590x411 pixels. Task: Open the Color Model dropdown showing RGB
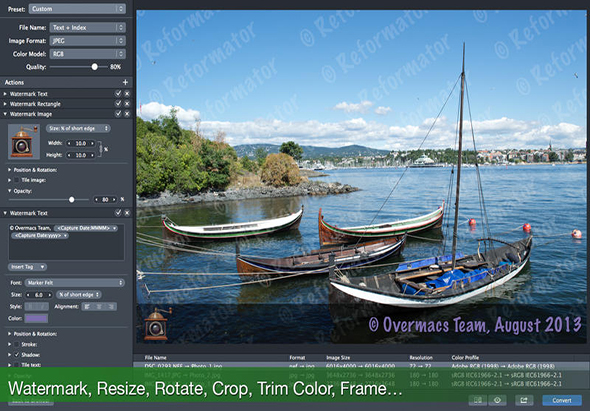pyautogui.click(x=88, y=54)
